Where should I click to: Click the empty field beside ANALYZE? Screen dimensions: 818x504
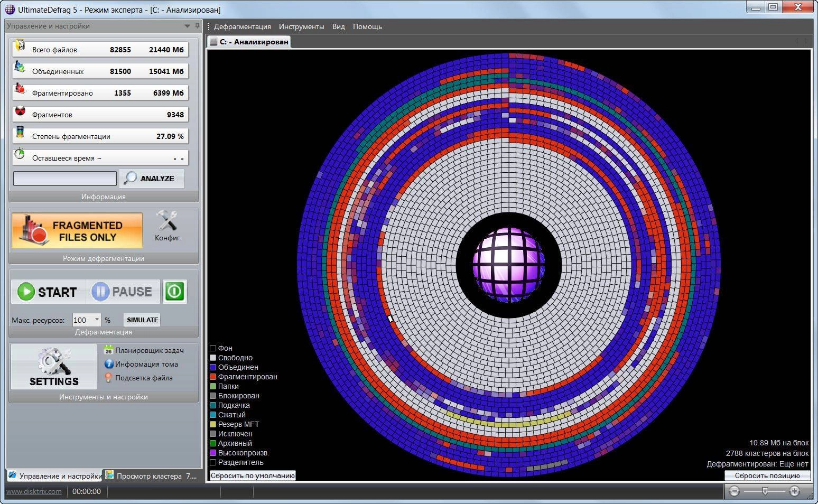coord(64,179)
